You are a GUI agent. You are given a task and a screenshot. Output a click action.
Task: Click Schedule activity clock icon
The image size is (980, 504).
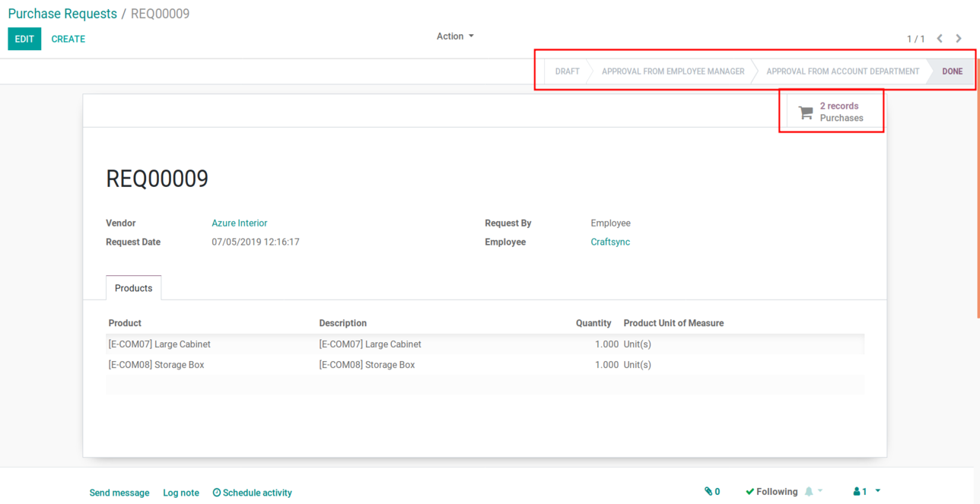[217, 493]
